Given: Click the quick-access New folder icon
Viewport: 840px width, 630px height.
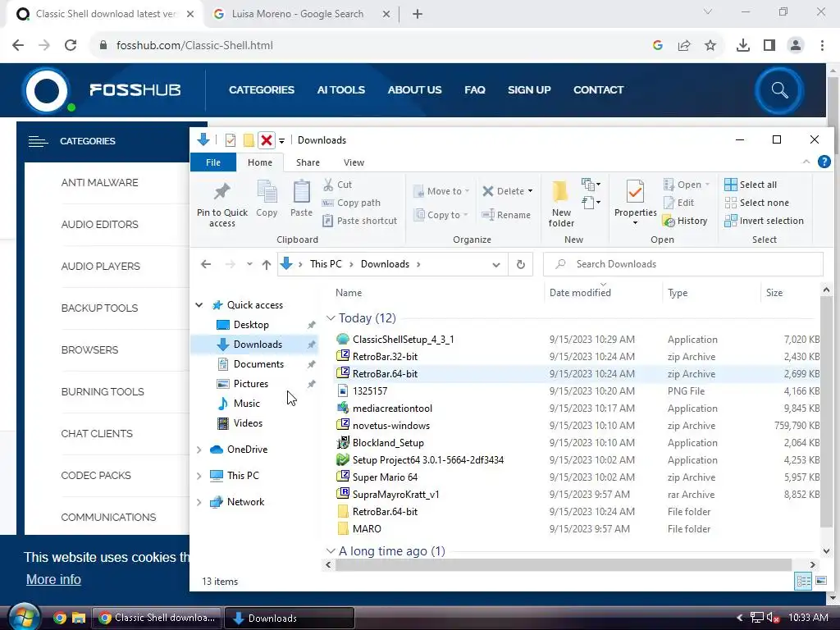Looking at the screenshot, I should 248,140.
